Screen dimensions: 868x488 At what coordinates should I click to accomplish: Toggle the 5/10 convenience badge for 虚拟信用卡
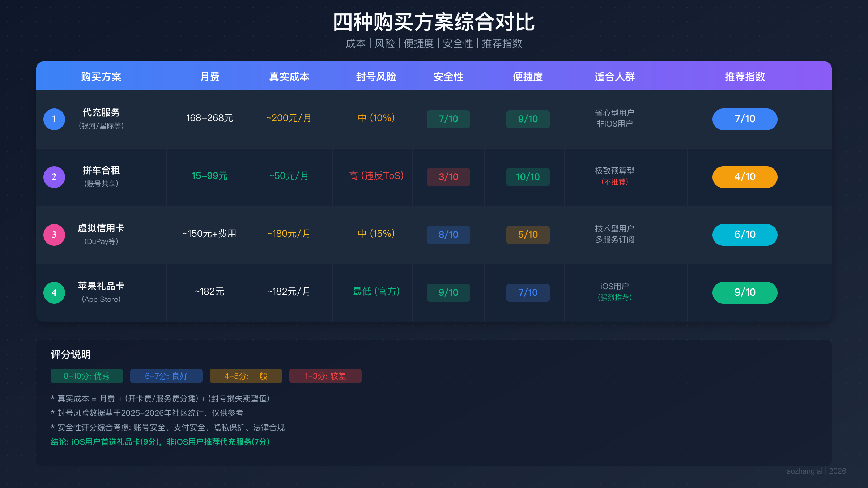click(528, 235)
